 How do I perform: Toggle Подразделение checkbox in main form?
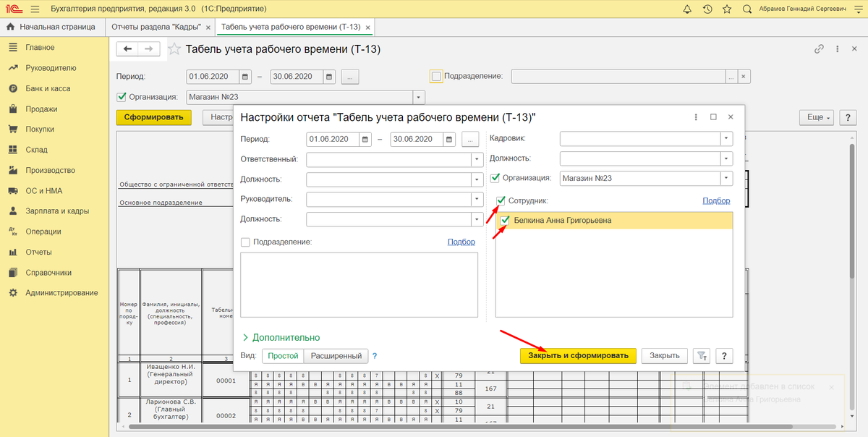[435, 76]
